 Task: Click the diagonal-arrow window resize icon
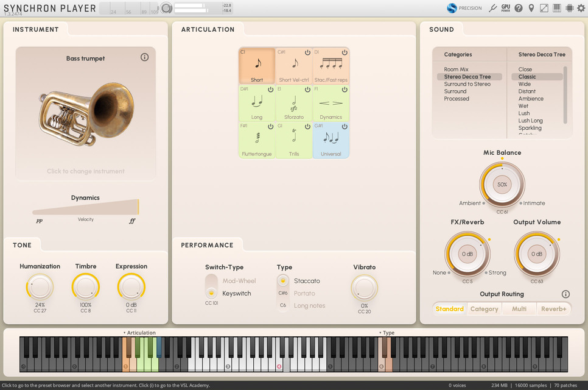click(544, 8)
